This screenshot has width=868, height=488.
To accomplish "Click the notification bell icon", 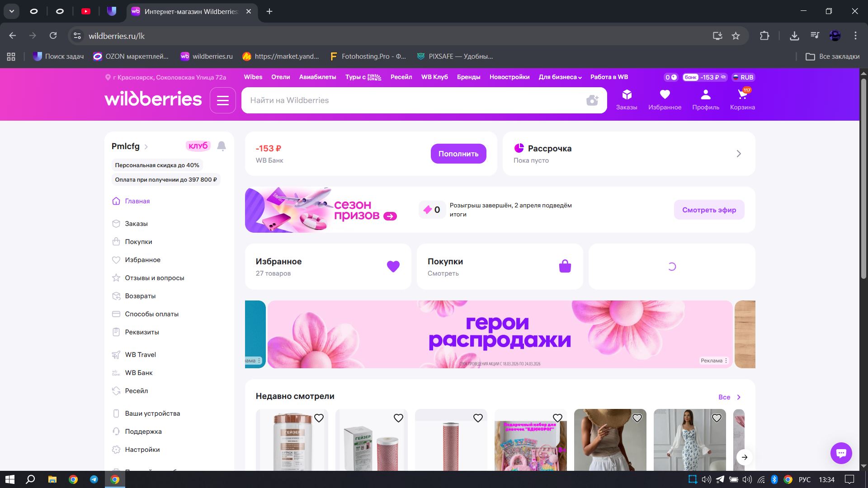I will pyautogui.click(x=222, y=146).
